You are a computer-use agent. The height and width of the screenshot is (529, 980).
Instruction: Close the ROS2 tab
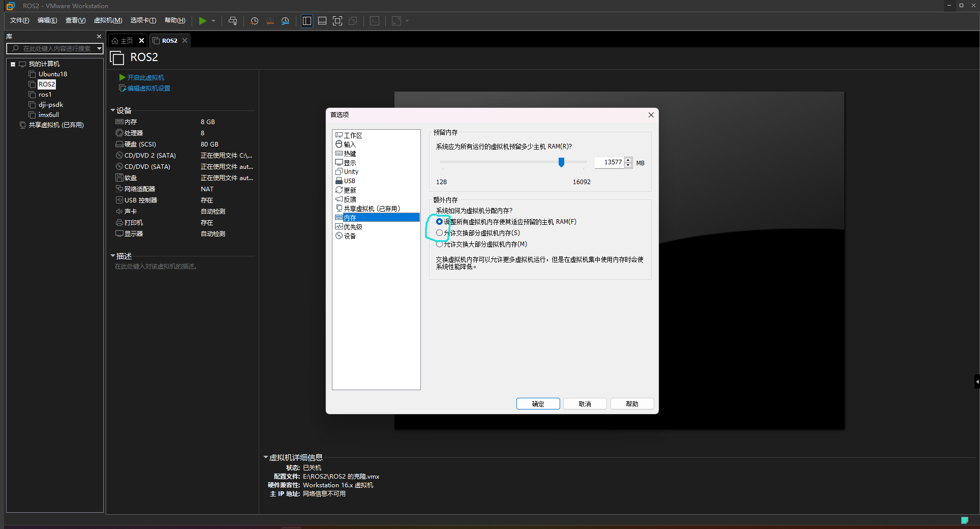[185, 41]
